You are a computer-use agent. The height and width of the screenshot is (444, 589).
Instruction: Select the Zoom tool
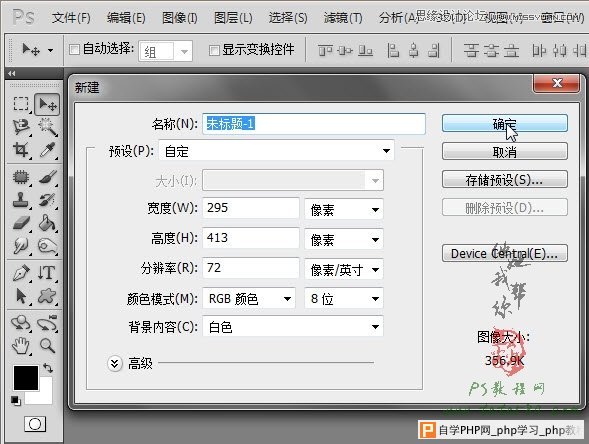point(47,346)
